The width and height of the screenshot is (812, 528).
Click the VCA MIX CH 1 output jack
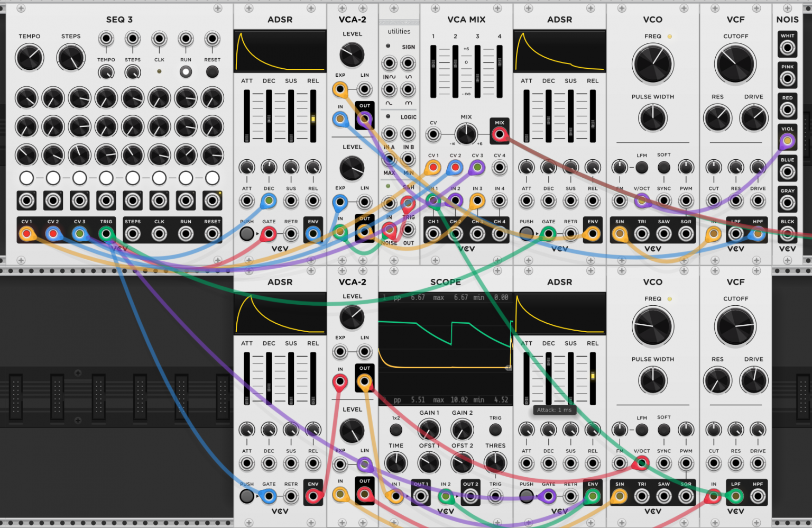click(433, 233)
